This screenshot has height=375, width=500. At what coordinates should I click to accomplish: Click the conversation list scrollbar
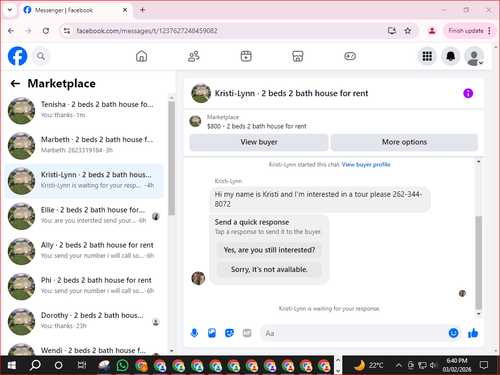click(171, 158)
